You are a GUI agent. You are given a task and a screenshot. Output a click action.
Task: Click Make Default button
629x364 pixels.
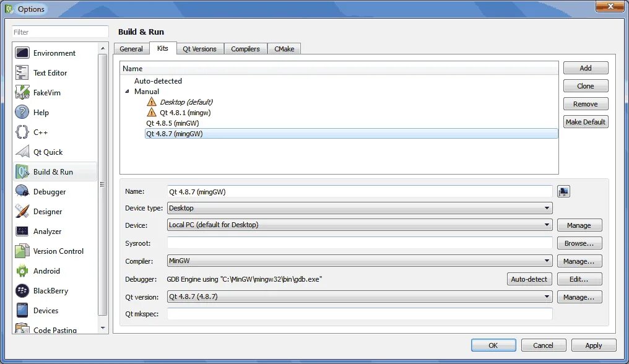pyautogui.click(x=586, y=121)
